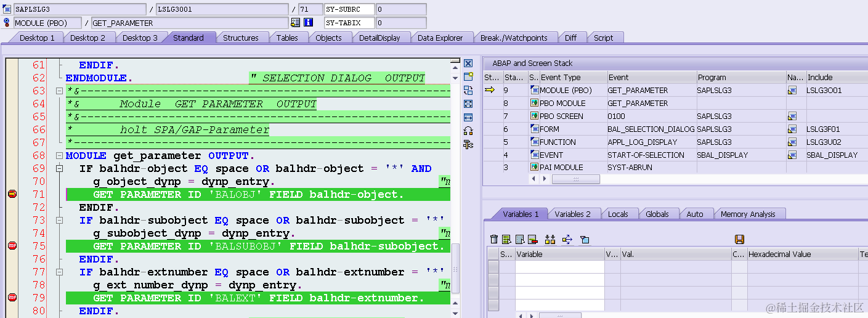This screenshot has height=318, width=868.
Task: Click the program icon next to SAPLSLG3
Action: point(7,9)
